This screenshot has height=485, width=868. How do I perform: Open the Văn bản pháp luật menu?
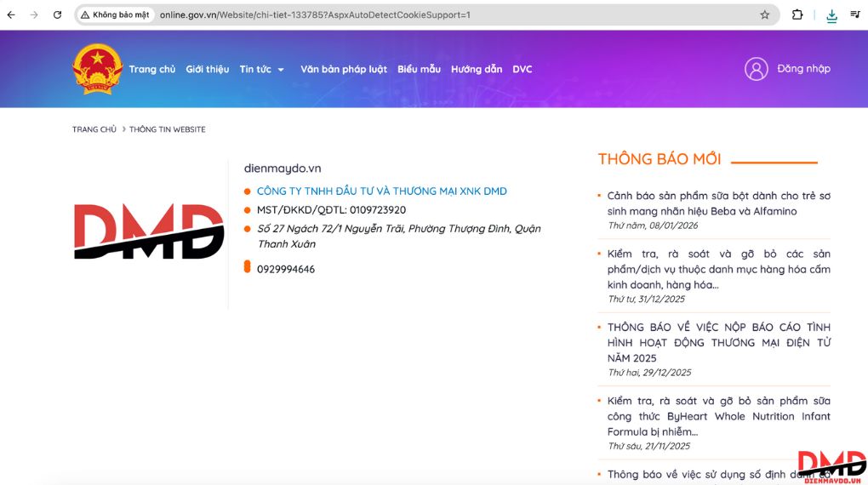coord(344,69)
